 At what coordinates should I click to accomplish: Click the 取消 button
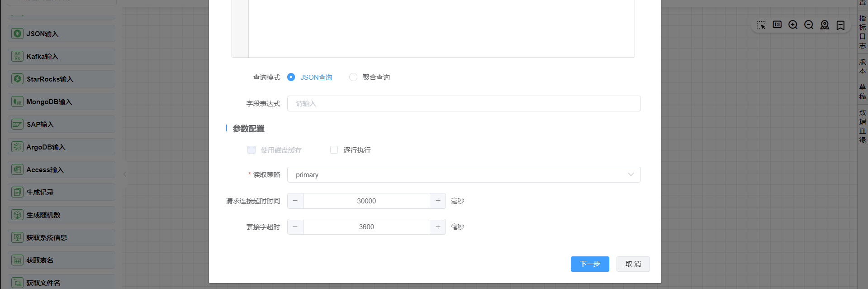[x=633, y=264]
